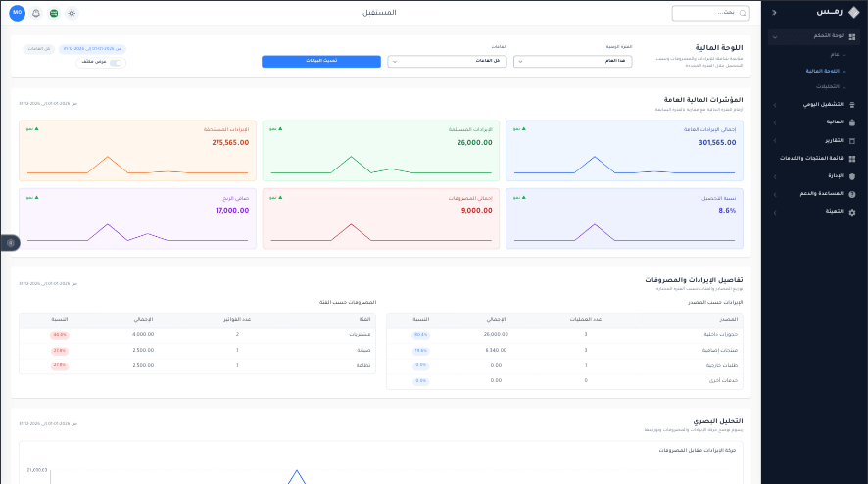
Task: Click طلبات خارجية row source cell
Action: 722,365
